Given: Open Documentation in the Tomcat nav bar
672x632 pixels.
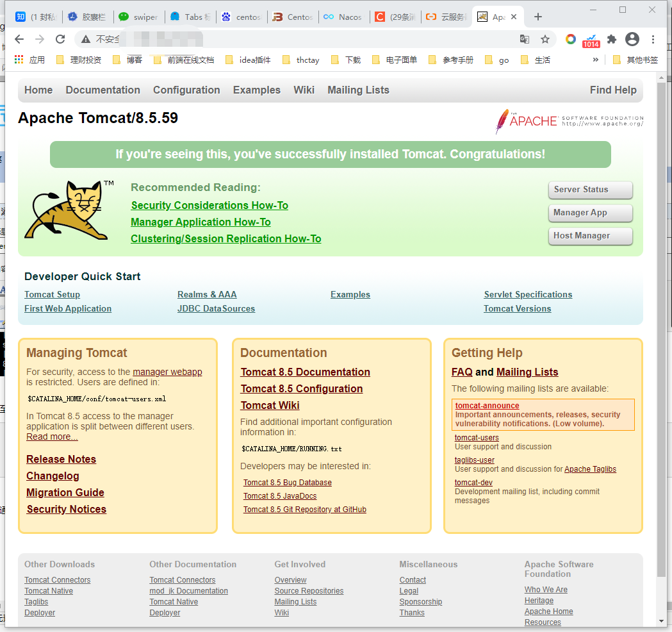Looking at the screenshot, I should (x=102, y=90).
